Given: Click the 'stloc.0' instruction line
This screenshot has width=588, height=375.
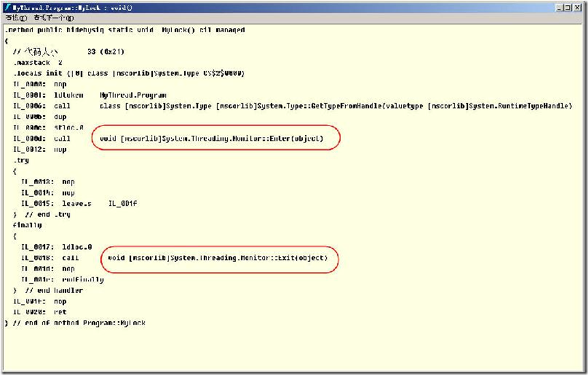Looking at the screenshot, I should [x=48, y=127].
